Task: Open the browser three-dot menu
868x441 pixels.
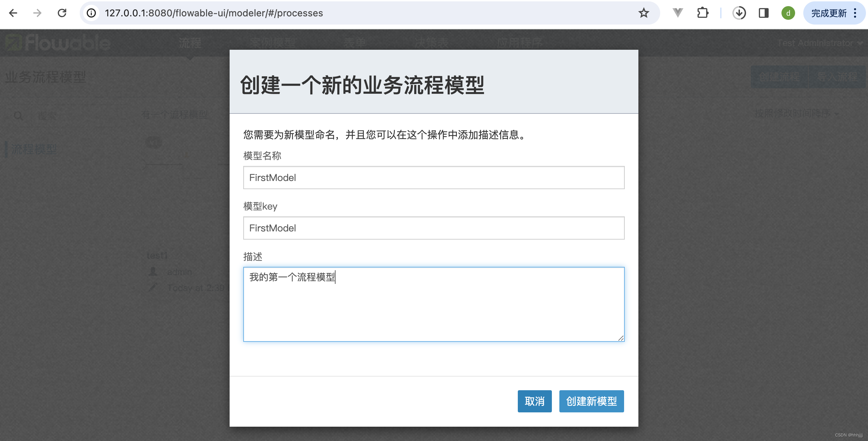Action: (x=855, y=13)
